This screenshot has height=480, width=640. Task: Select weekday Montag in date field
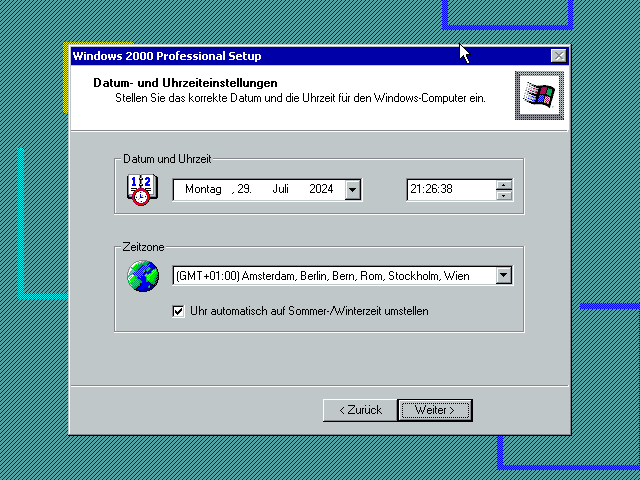coord(203,189)
